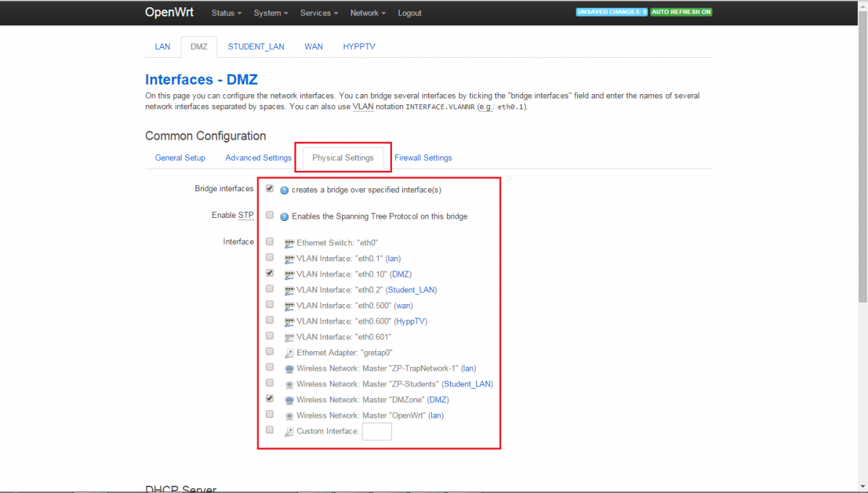Click the Custom Interface icon
Screen dimensions: 868x493
click(289, 431)
